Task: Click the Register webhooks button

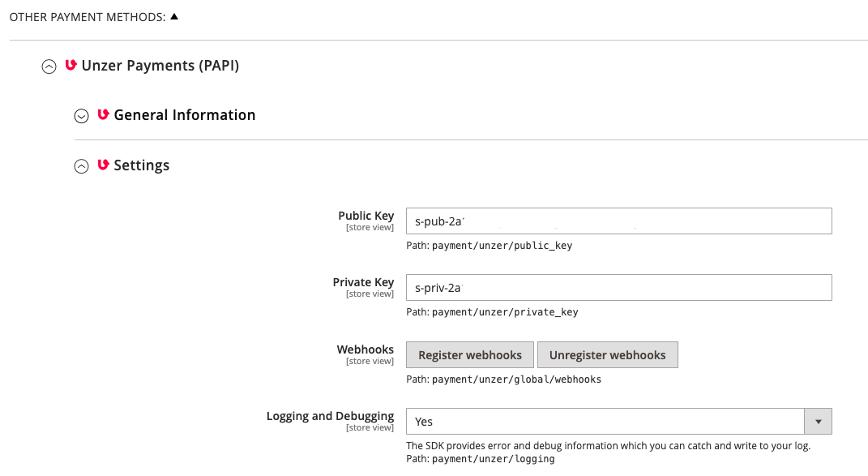Action: click(x=470, y=354)
